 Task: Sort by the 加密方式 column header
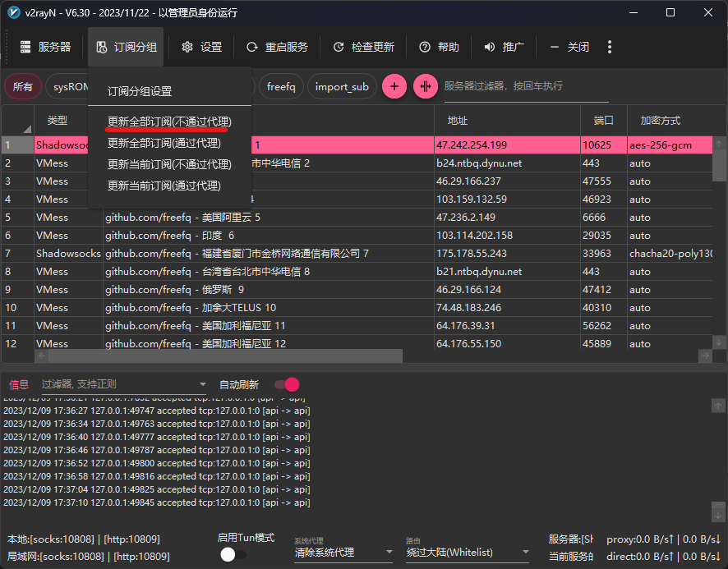(x=670, y=121)
